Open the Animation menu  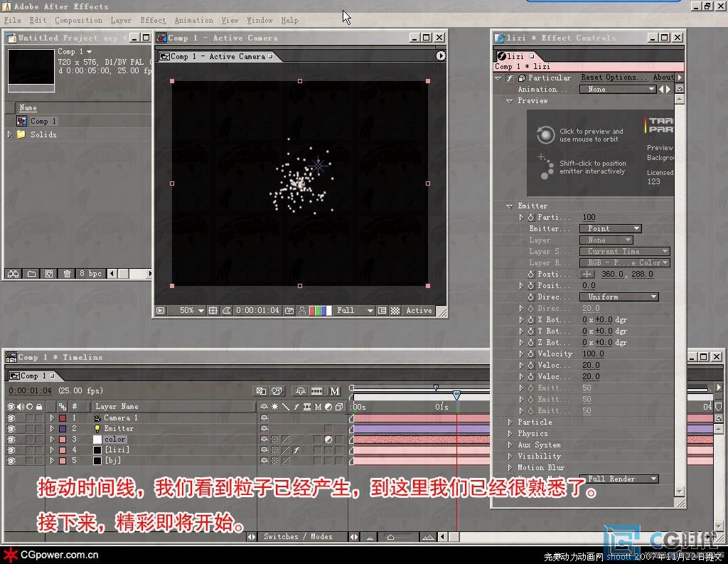click(193, 20)
